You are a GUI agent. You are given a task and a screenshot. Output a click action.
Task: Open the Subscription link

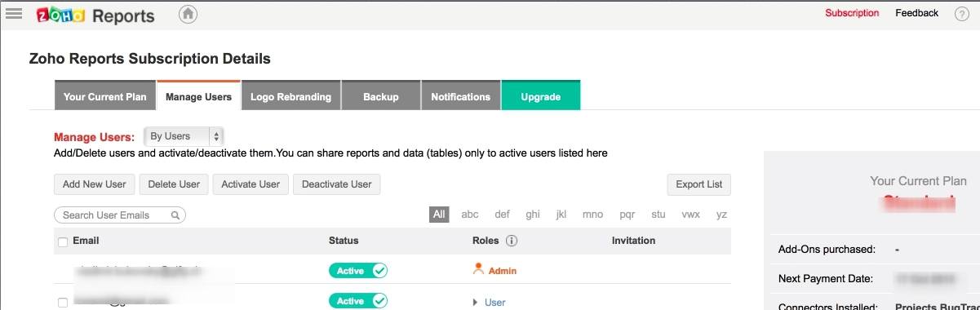point(852,13)
